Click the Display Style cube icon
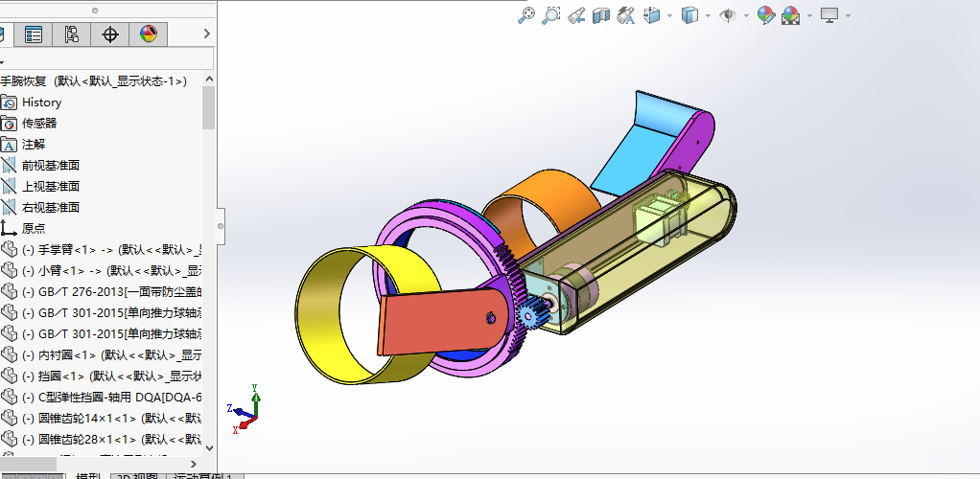This screenshot has width=980, height=479. pos(689,15)
